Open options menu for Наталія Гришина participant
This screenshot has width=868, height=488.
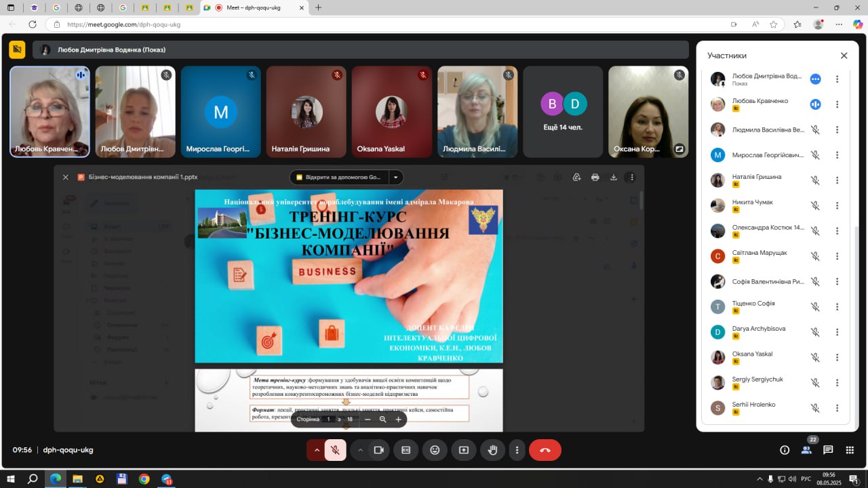coord(837,180)
